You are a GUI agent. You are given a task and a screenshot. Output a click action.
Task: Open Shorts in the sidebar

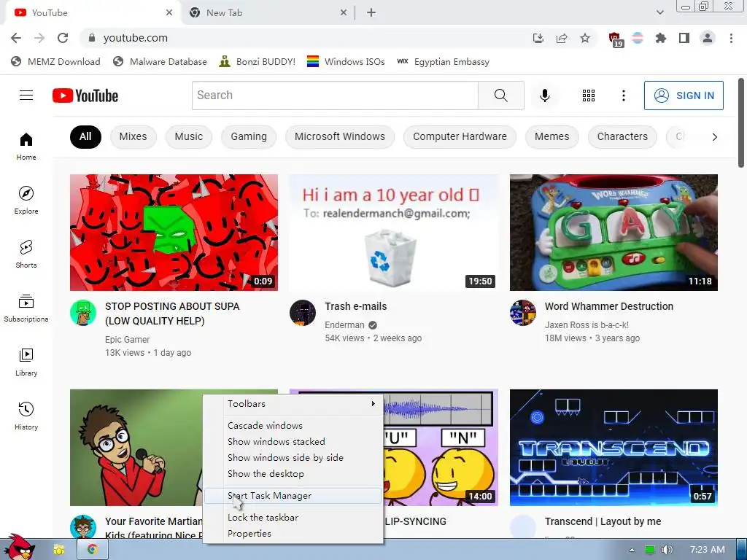click(26, 254)
